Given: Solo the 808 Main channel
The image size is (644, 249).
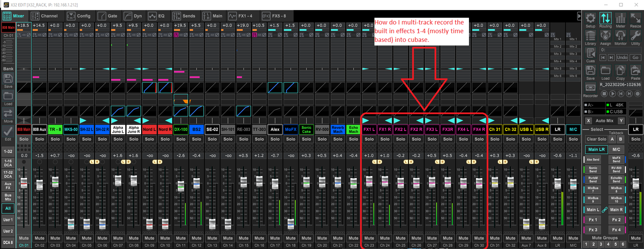Looking at the screenshot, I should [x=24, y=139].
